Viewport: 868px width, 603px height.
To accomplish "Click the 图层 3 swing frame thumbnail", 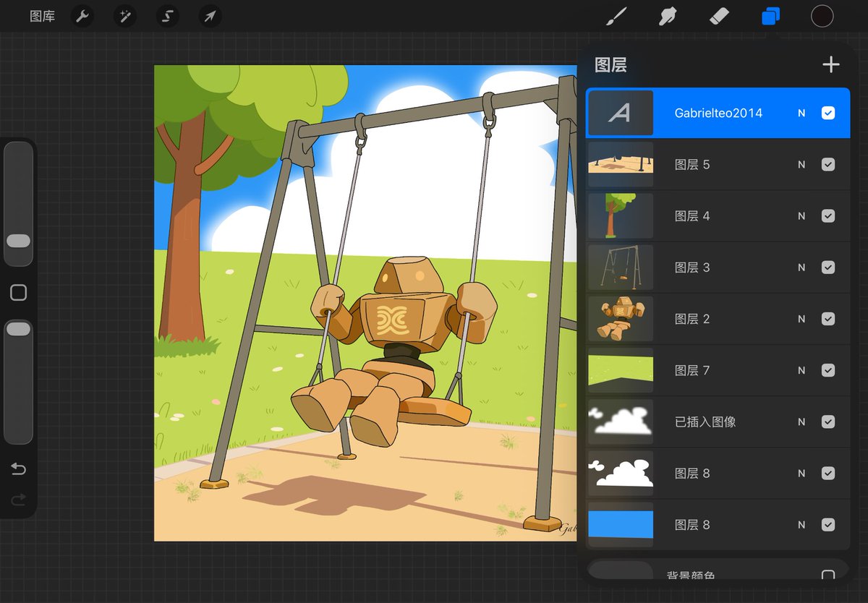I will (x=621, y=267).
